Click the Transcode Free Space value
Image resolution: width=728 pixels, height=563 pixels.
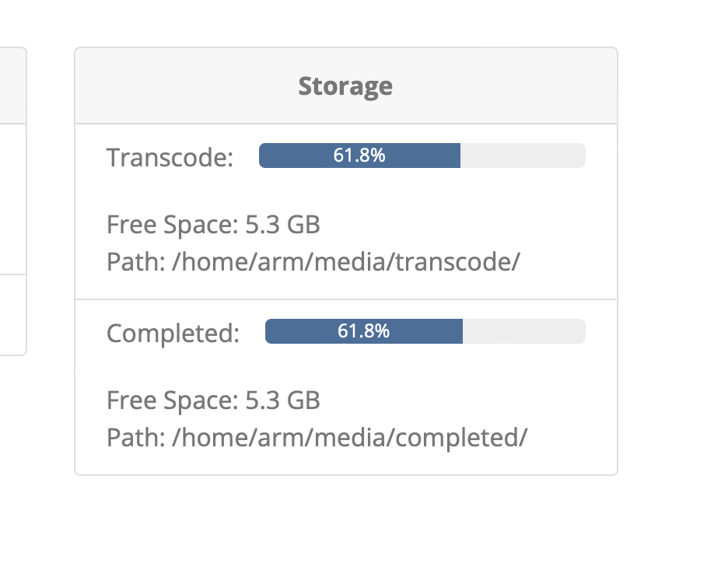coord(212,225)
